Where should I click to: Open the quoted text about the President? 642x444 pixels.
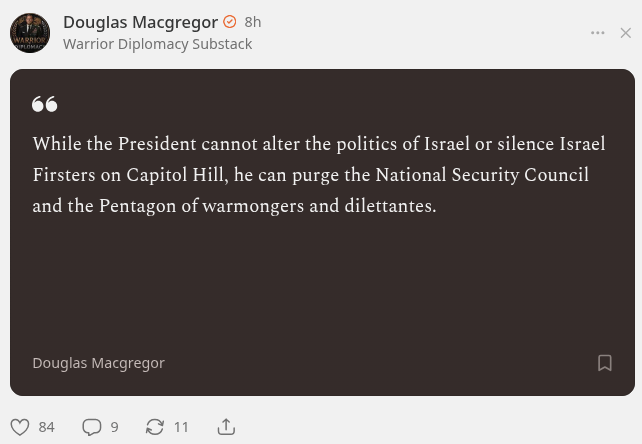pos(319,175)
